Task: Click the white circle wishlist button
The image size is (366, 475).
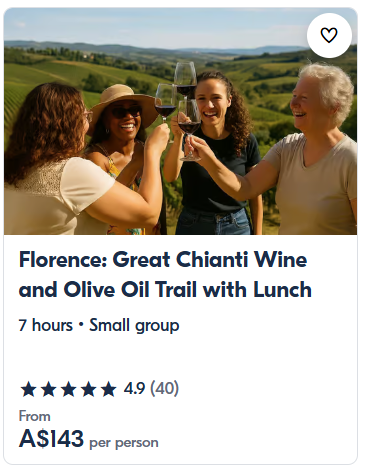Action: pos(329,35)
